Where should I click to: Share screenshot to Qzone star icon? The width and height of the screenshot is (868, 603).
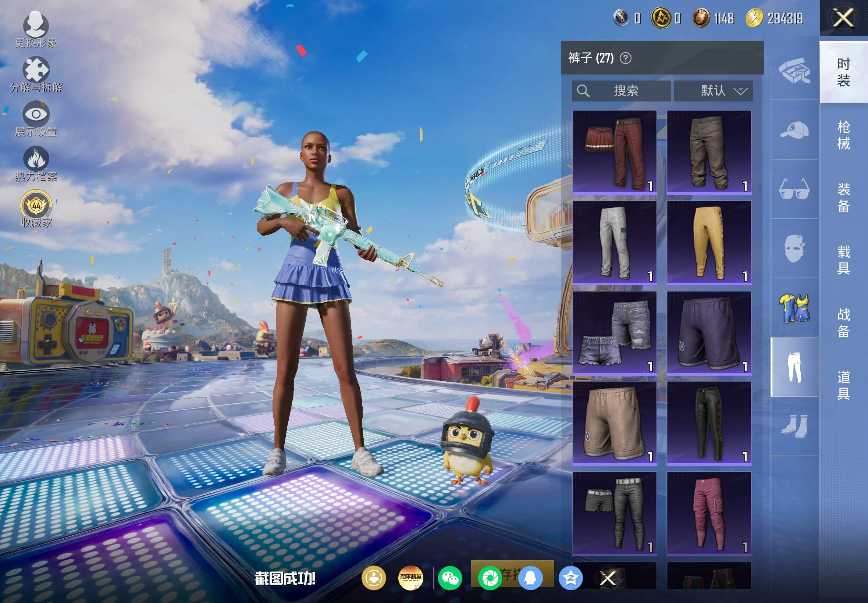coord(570,578)
